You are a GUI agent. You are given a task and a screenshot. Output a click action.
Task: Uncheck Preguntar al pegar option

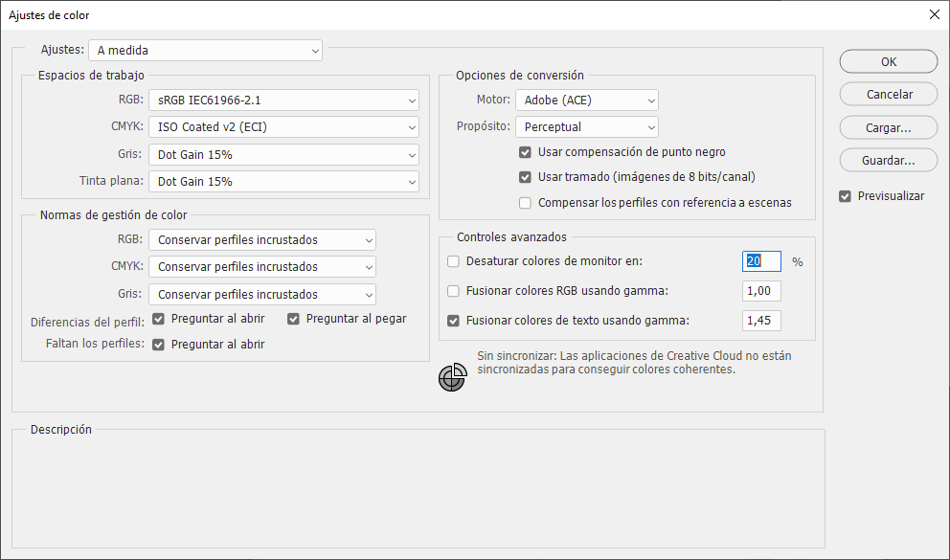coord(294,319)
